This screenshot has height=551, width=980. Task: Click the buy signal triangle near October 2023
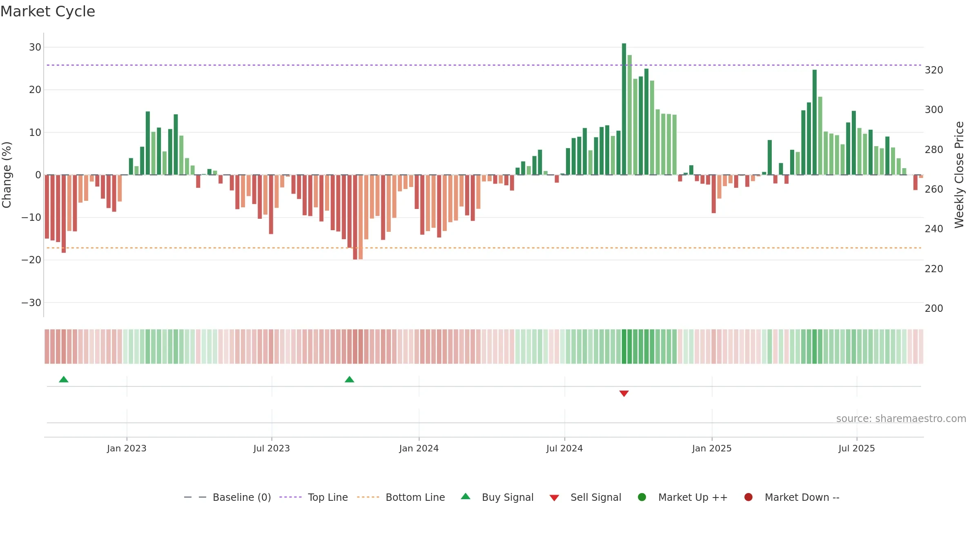[x=350, y=380]
